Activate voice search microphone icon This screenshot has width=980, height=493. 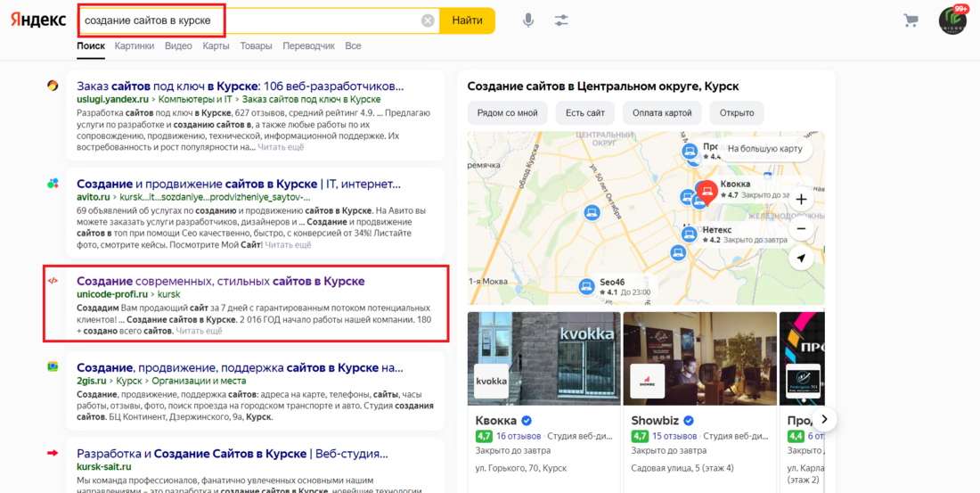[528, 21]
